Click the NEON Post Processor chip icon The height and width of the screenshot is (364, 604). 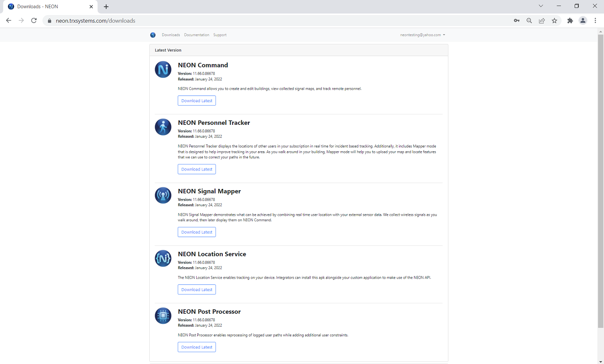163,316
